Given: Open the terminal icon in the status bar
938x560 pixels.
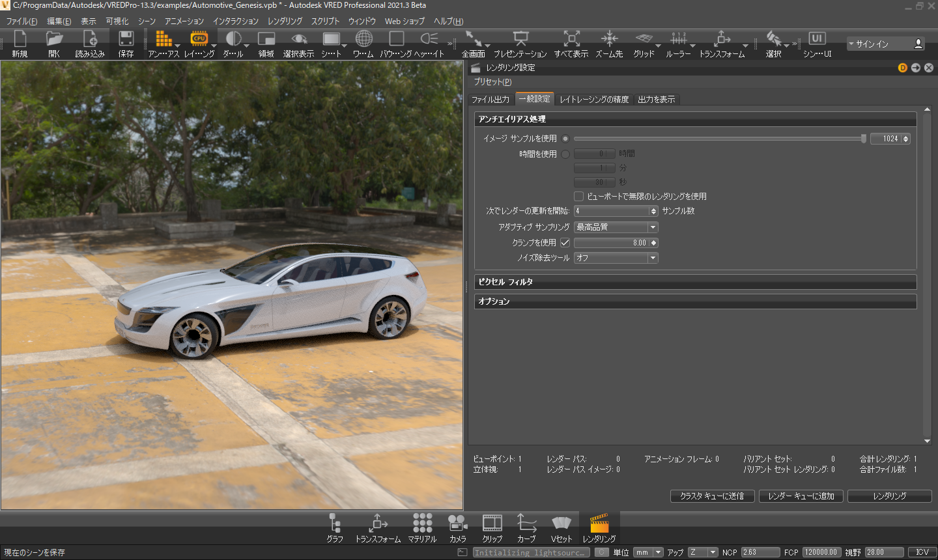Looking at the screenshot, I should 462,552.
